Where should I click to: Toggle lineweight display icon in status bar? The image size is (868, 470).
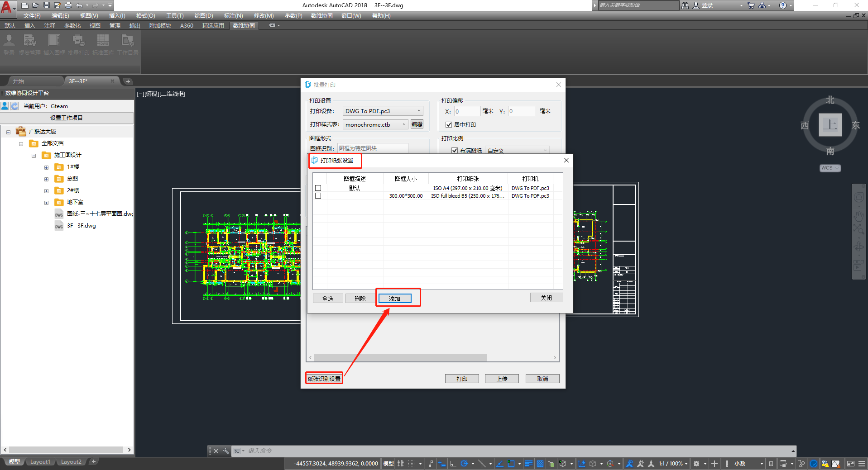pos(529,464)
